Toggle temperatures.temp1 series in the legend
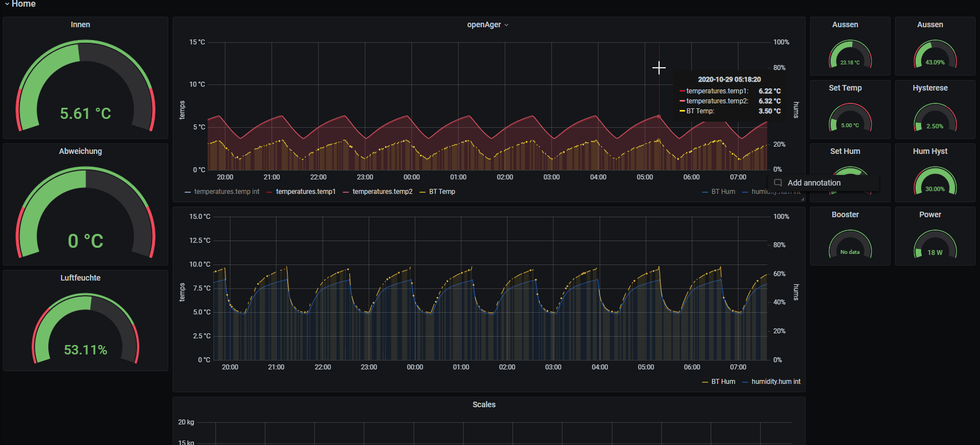Viewport: 980px width, 445px height. (x=305, y=192)
